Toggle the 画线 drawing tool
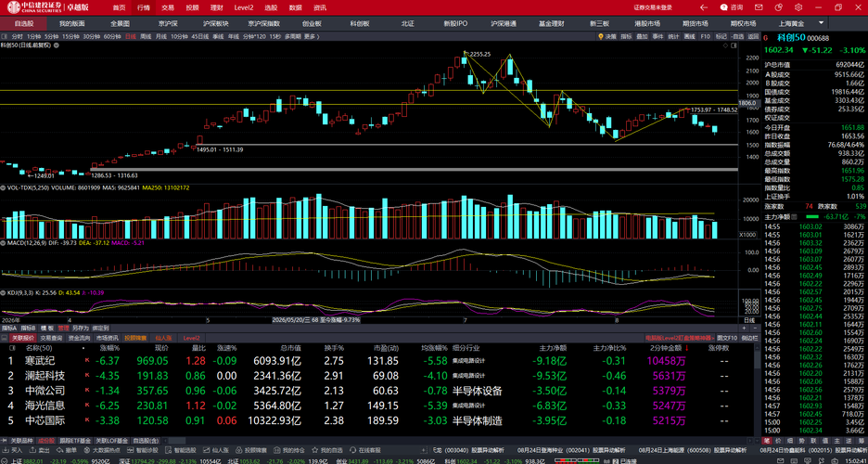 pos(689,36)
